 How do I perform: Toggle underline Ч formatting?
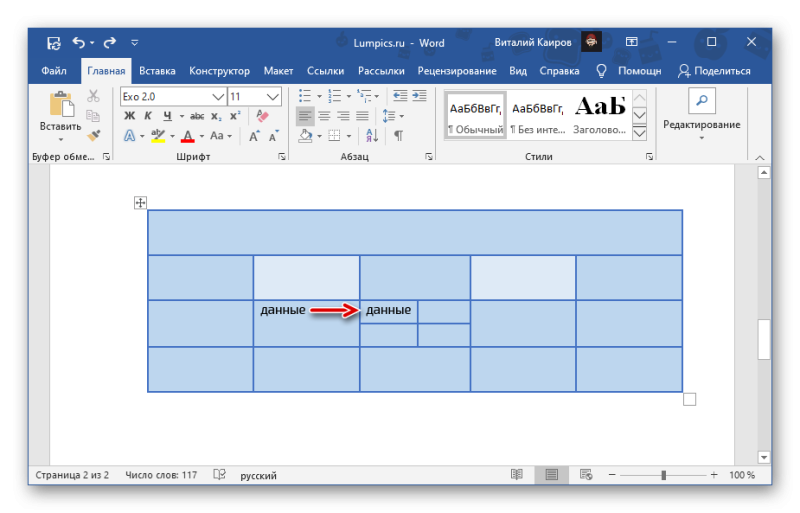coord(167,116)
